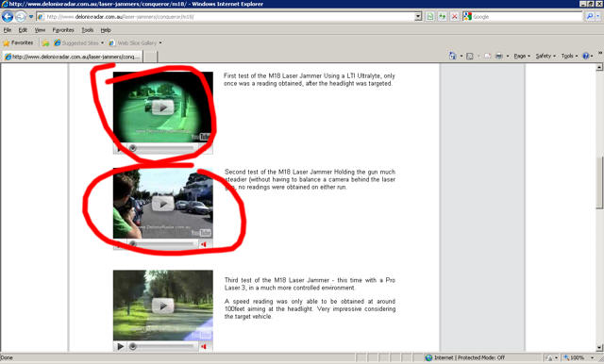Click the browser Back arrow button
This screenshot has width=604, height=364.
click(x=8, y=17)
